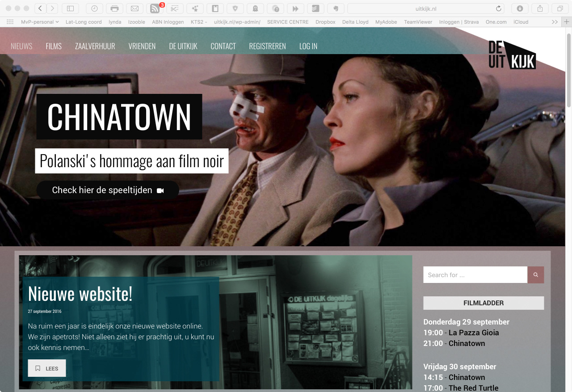Click the stacked layers extension icon

pyautogui.click(x=315, y=8)
